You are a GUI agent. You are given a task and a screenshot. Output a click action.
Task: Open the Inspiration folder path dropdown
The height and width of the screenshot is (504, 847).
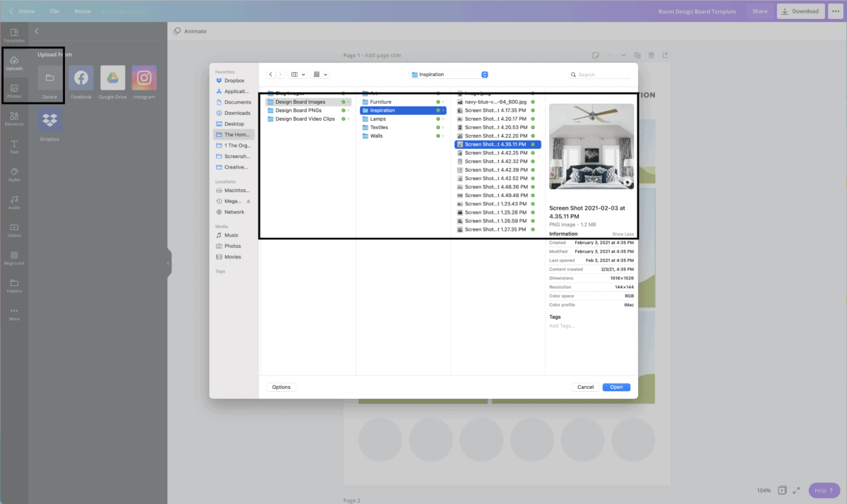coord(449,74)
